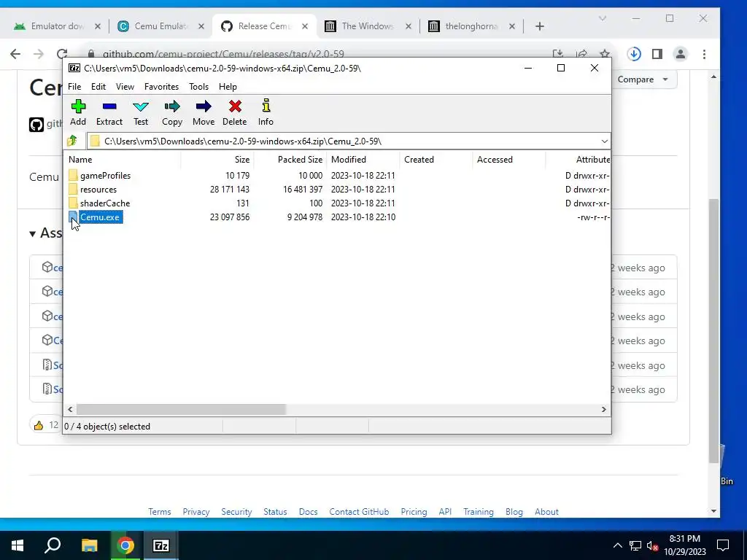Open Chrome profile avatar icon
The width and height of the screenshot is (747, 560).
coord(681,54)
